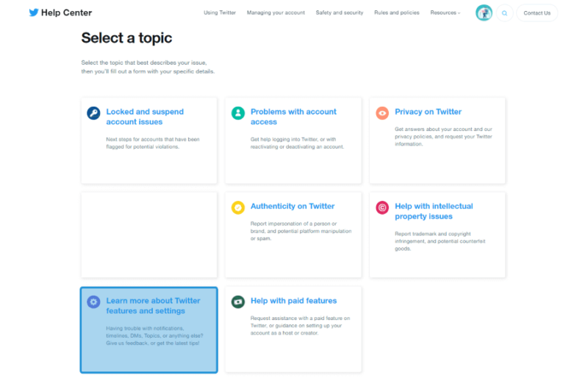Select Help with intellectual property issues
Screen dimensions: 588x384
point(434,211)
